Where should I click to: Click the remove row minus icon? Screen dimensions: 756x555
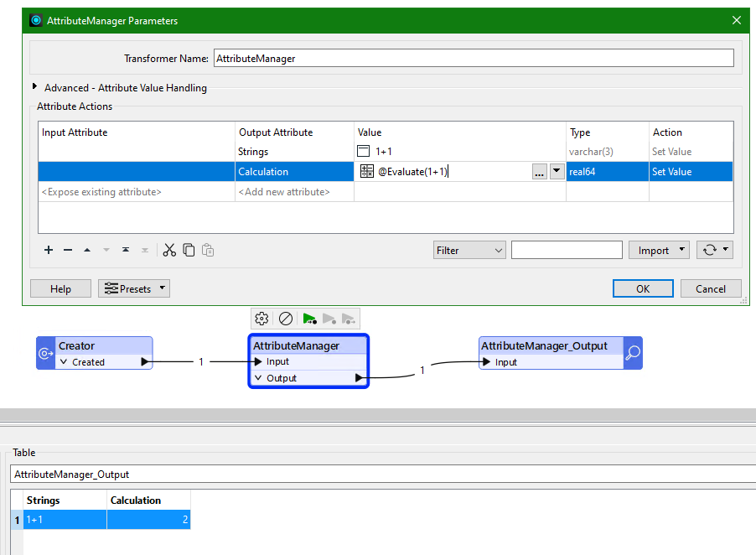[x=68, y=250]
